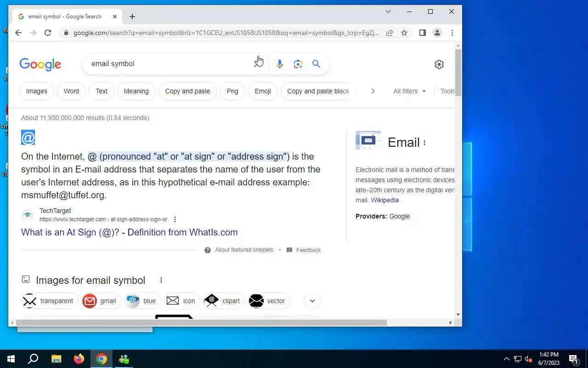Click the Chrome taskbar icon
Screen dimensions: 588x368
(102, 359)
